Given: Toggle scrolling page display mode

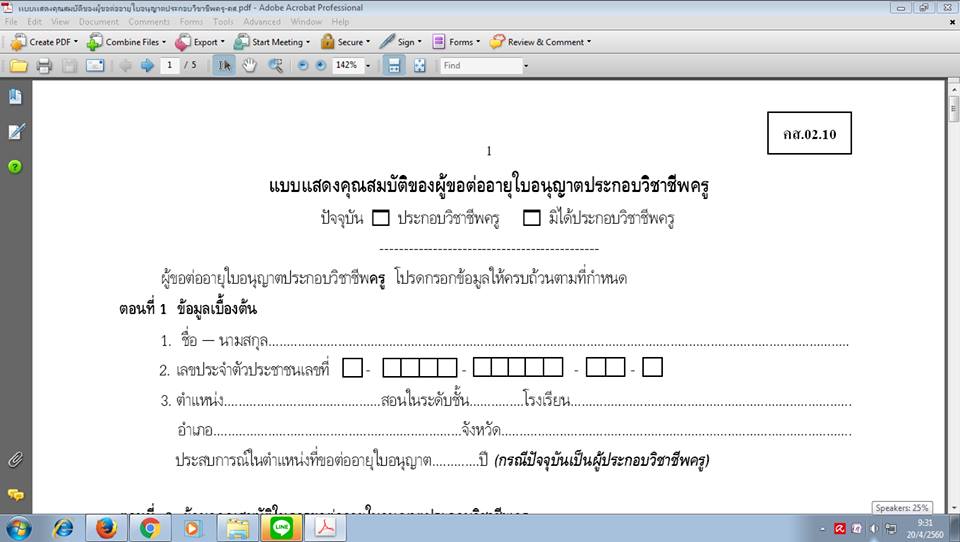Looking at the screenshot, I should 394,66.
